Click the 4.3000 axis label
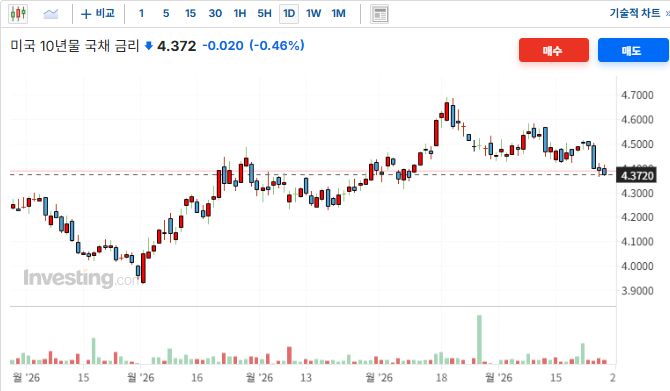This screenshot has height=391, width=670. coord(637,193)
